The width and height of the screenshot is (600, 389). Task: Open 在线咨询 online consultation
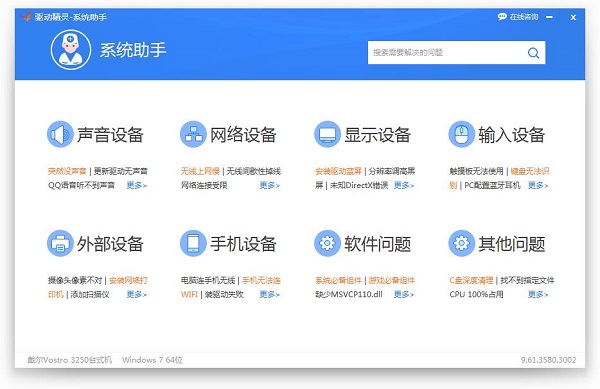click(x=518, y=17)
